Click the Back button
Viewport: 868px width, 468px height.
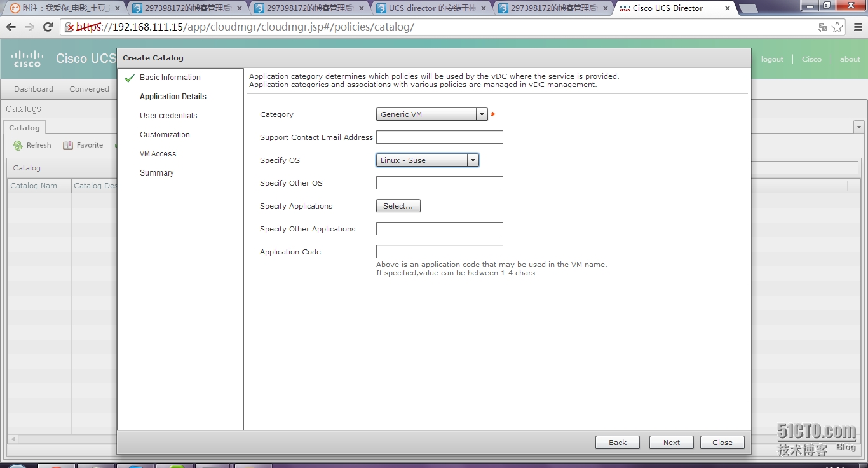tap(618, 443)
